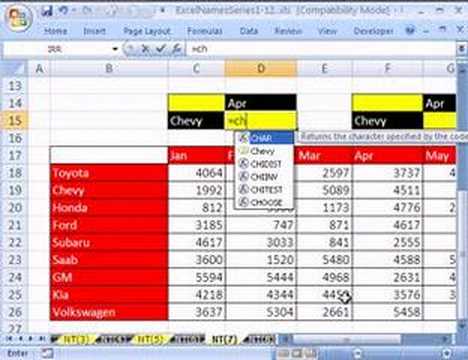Open the Home ribbon tab
This screenshot has width=468, height=360.
tap(56, 31)
